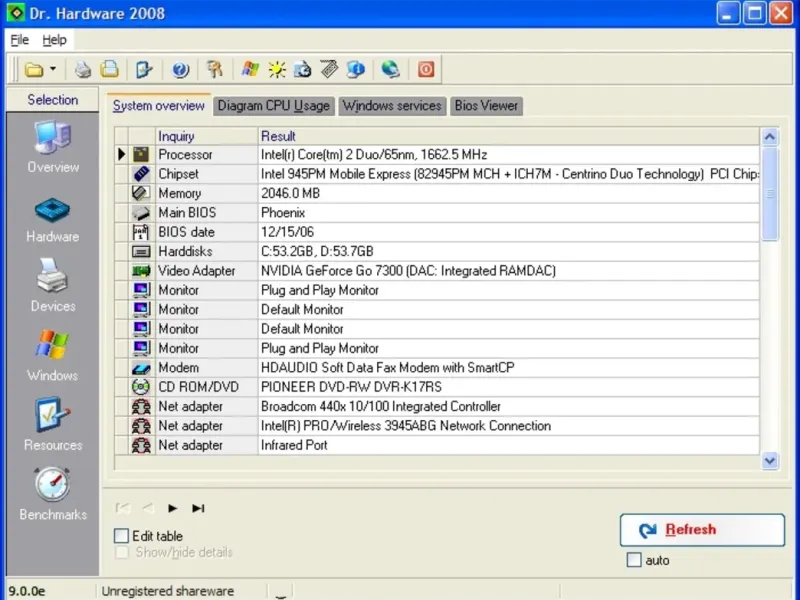Click the NVIDIA GeForce Go 7300 result
800x600 pixels.
coord(509,271)
